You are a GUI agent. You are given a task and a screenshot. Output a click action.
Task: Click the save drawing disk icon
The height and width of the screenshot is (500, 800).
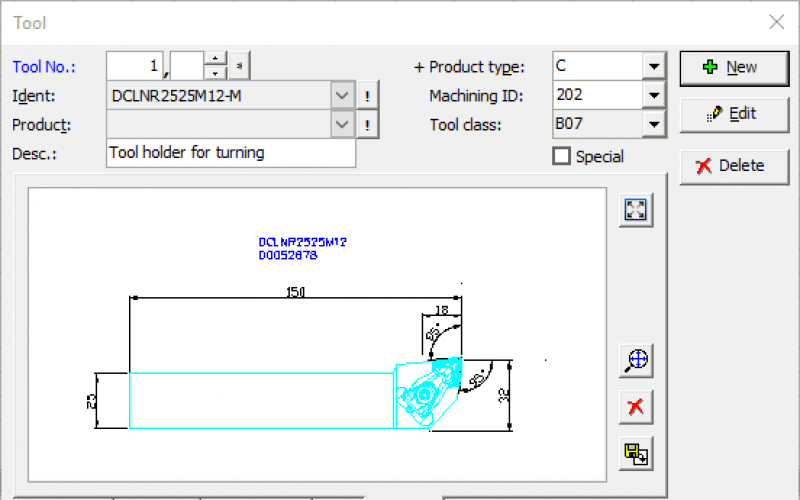(x=635, y=453)
